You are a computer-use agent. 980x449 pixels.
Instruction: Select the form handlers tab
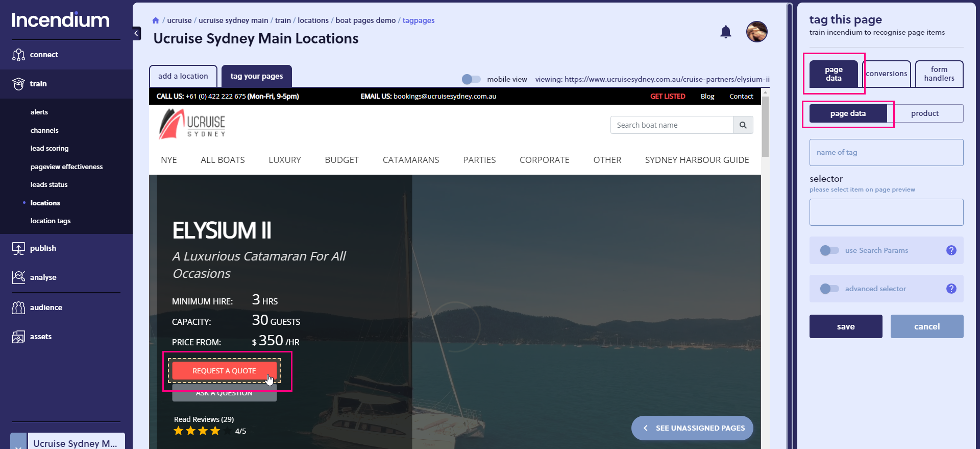939,74
